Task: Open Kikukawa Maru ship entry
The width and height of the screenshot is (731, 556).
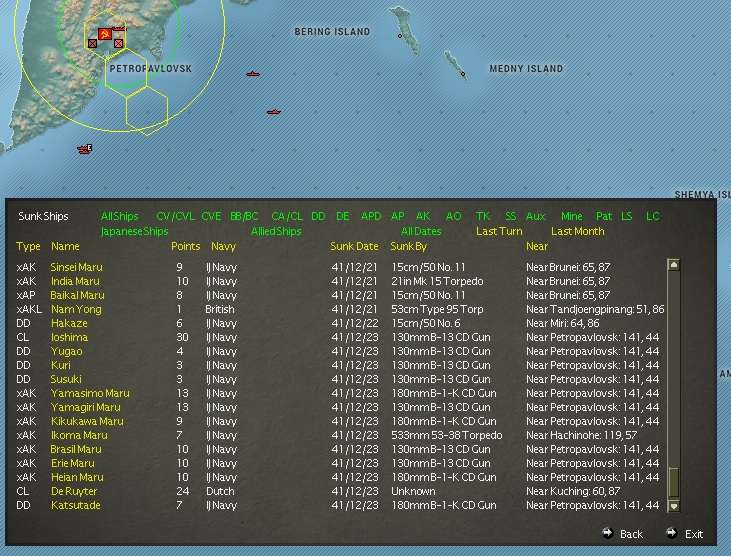Action: pos(87,421)
